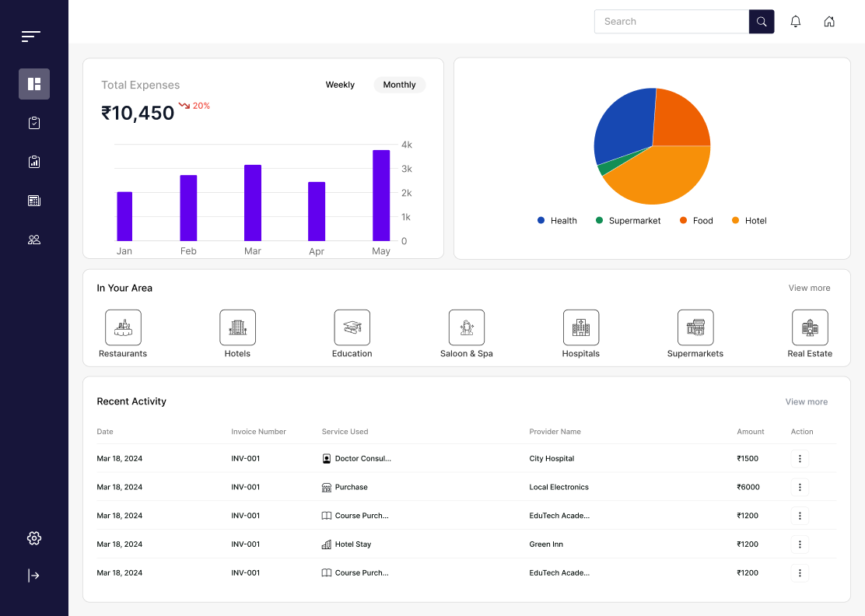
Task: Open actions menu for Local Electronics row
Action: click(800, 487)
